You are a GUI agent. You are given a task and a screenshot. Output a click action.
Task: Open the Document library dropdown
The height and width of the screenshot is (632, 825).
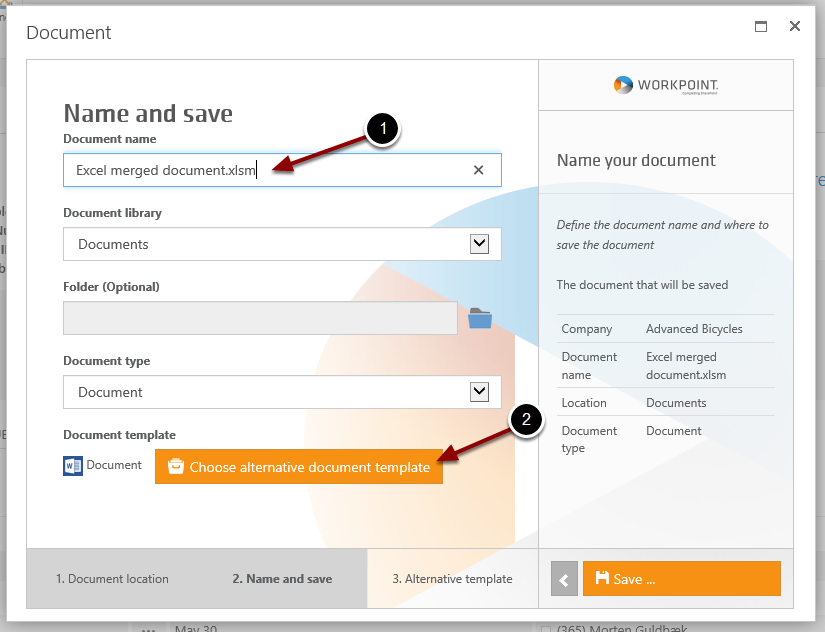click(x=479, y=244)
